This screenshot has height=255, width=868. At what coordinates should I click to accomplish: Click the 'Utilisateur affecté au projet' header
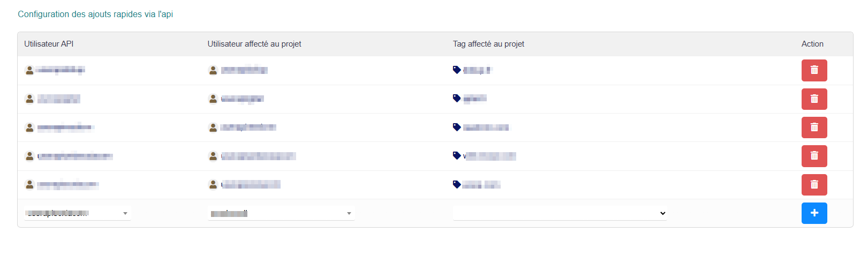[254, 44]
